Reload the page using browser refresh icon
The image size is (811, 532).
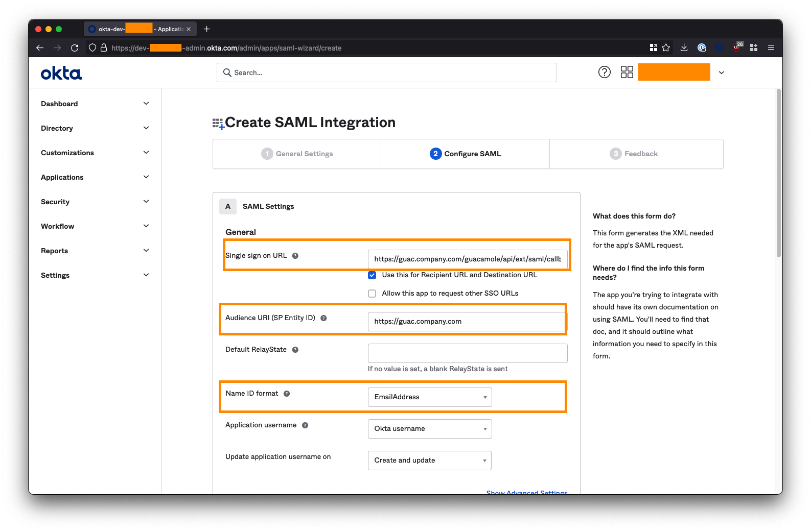[x=75, y=48]
